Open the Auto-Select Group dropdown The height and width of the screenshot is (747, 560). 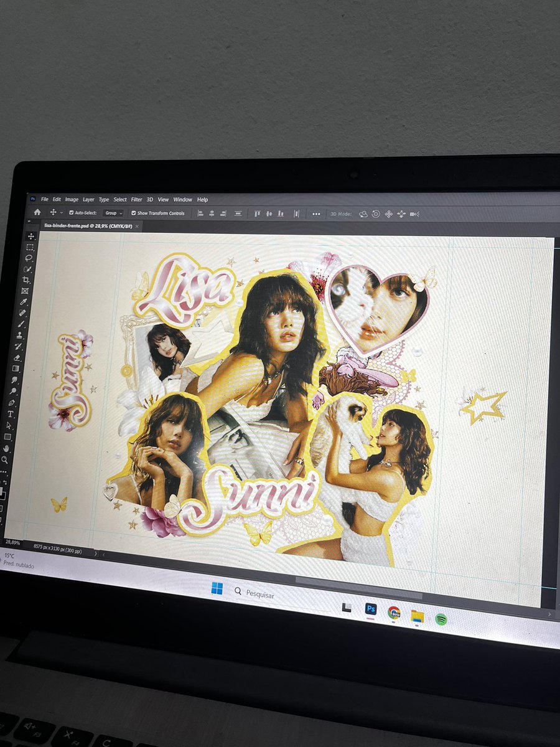113,213
